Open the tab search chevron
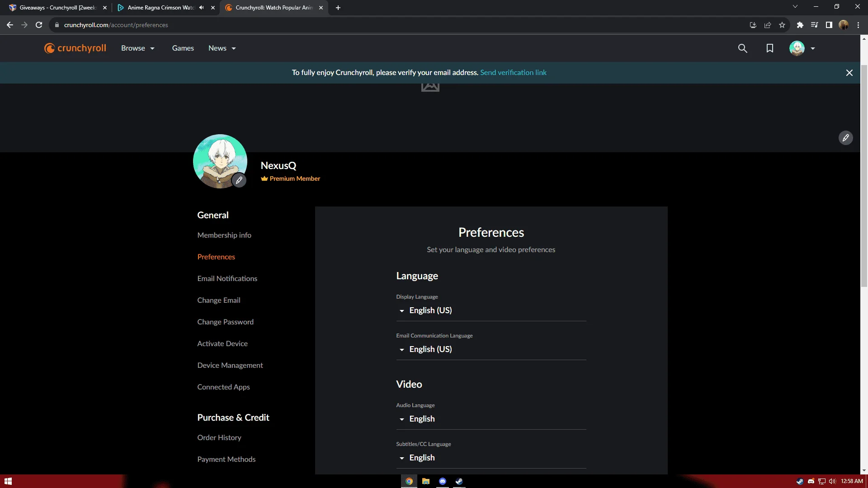The height and width of the screenshot is (488, 868). pyautogui.click(x=795, y=6)
